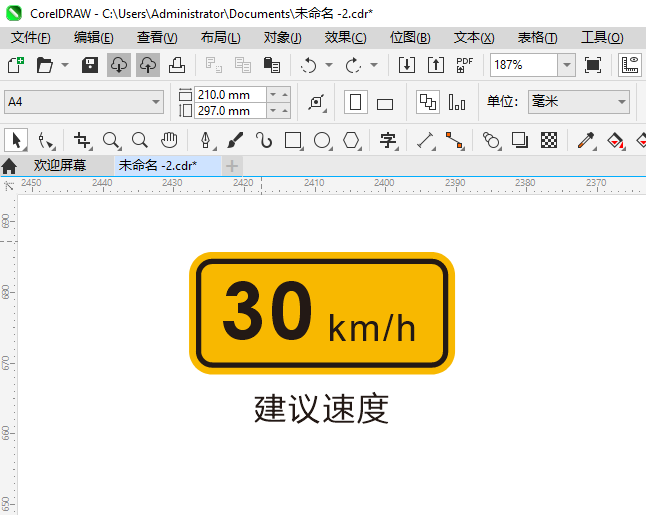Select the Interactive Fill bucket tool
Viewport: 646px width, 515px height.
(x=616, y=140)
